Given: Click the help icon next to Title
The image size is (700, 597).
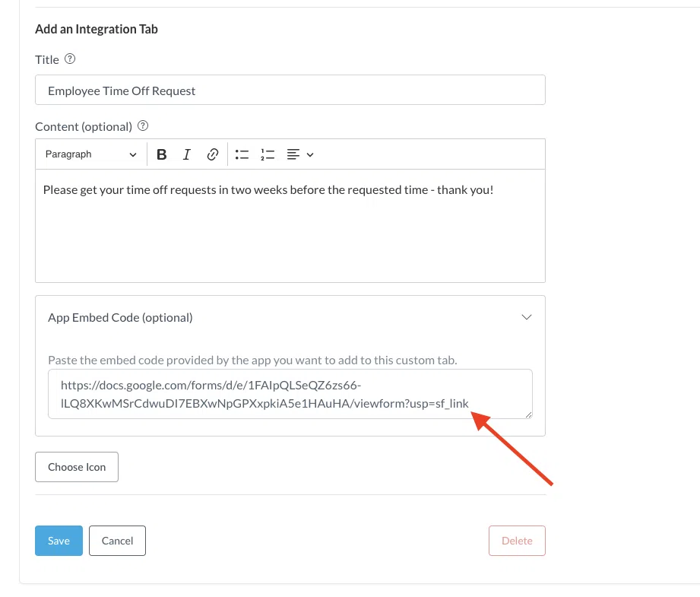Looking at the screenshot, I should point(70,59).
